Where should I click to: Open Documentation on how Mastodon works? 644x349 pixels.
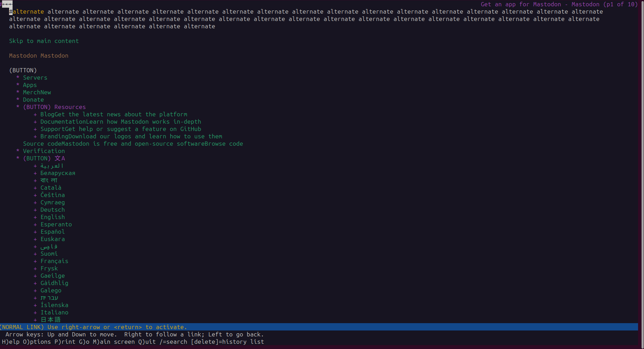point(121,122)
